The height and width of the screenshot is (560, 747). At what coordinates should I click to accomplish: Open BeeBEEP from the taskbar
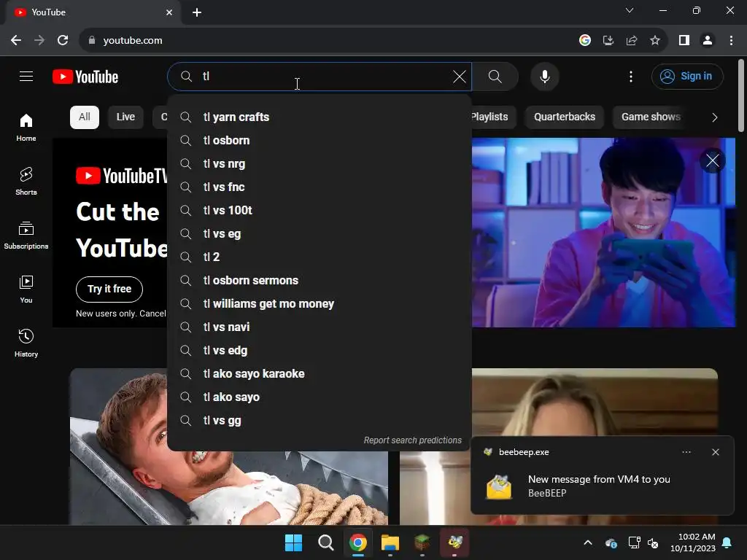click(454, 542)
